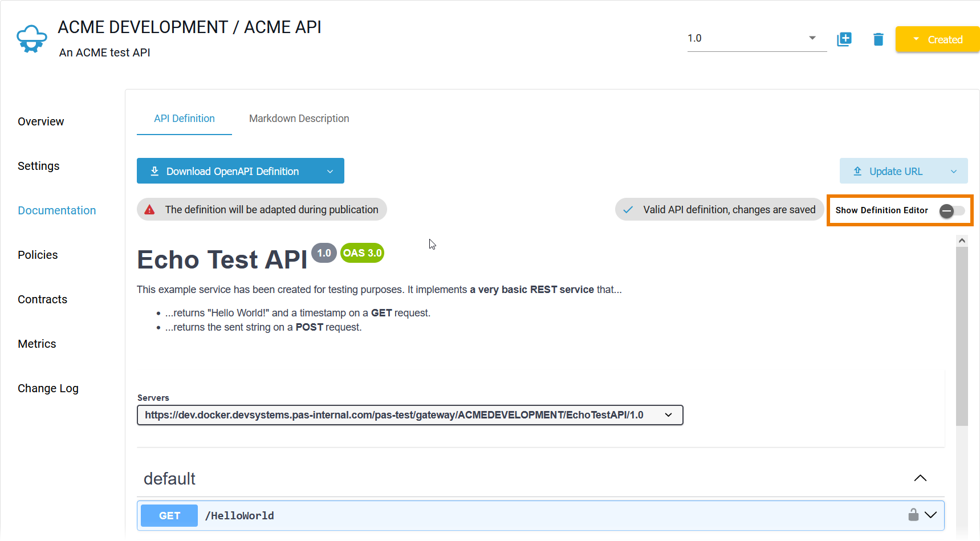Click the scrollbar up arrow
This screenshot has width=980, height=541.
pos(962,241)
